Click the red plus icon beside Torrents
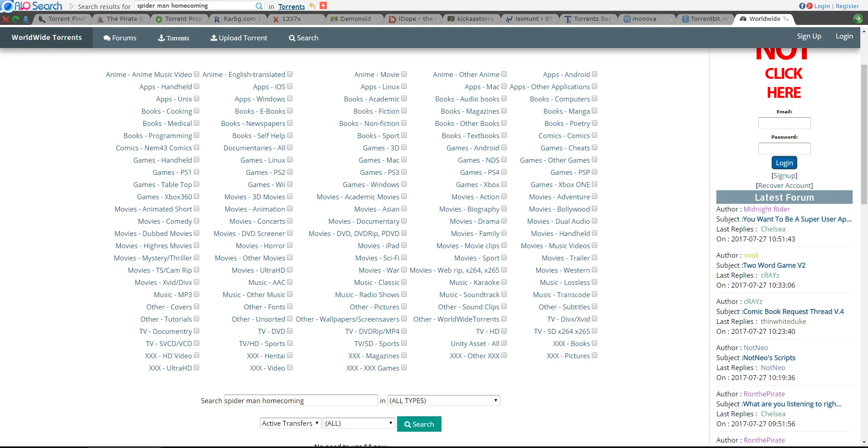Image resolution: width=868 pixels, height=448 pixels. click(x=323, y=5)
